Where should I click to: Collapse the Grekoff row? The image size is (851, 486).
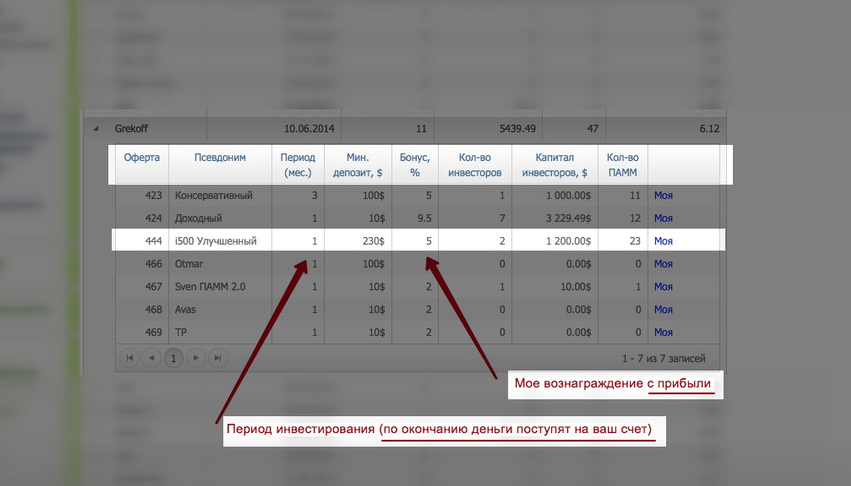(x=97, y=129)
